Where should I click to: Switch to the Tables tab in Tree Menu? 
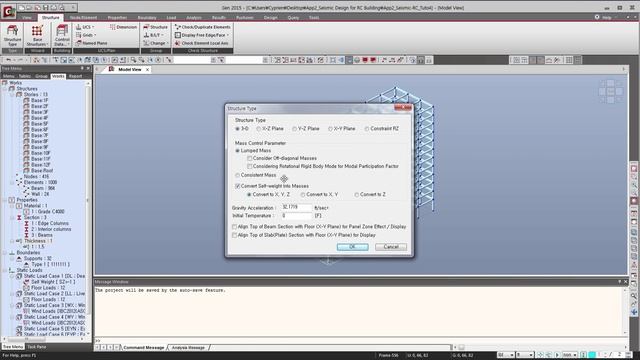pyautogui.click(x=24, y=76)
